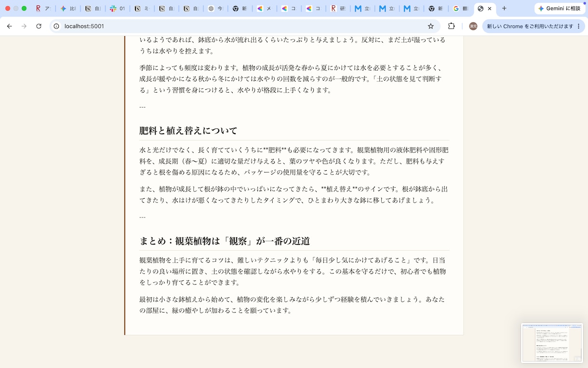588x368 pixels.
Task: Switch to the R tab labeled ア
Action: click(43, 9)
